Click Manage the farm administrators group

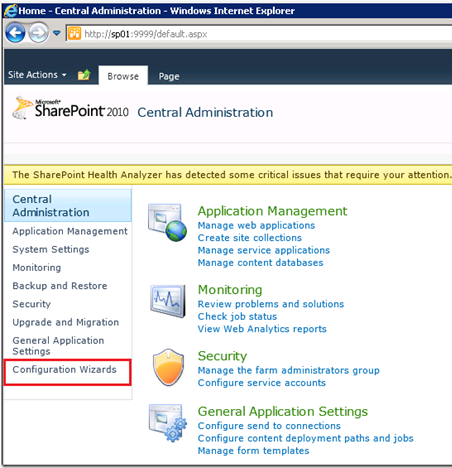[289, 370]
